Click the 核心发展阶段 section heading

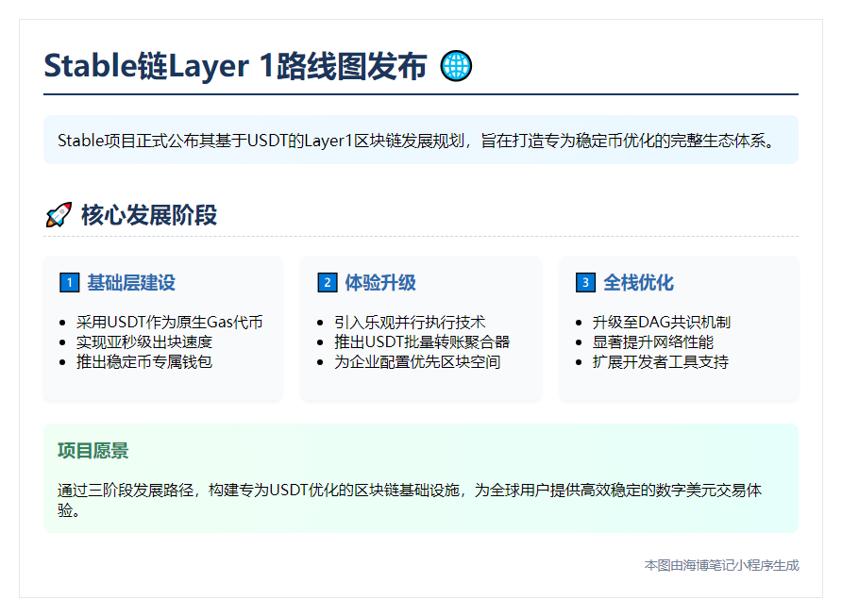(x=149, y=215)
